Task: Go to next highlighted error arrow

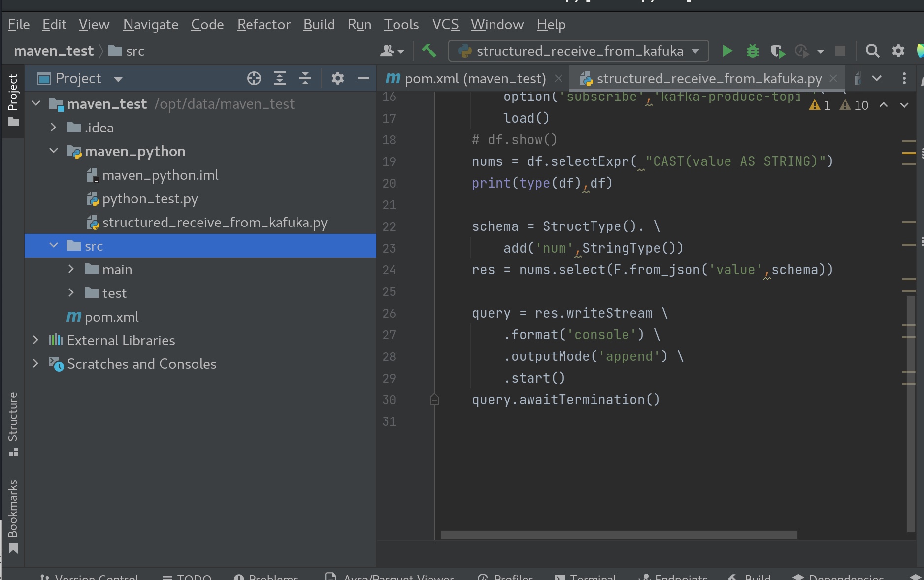Action: 904,105
